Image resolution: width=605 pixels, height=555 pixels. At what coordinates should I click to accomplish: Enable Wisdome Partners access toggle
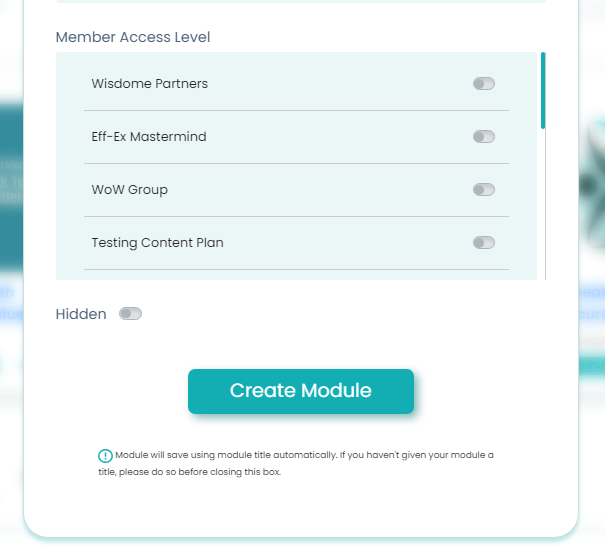tap(484, 84)
